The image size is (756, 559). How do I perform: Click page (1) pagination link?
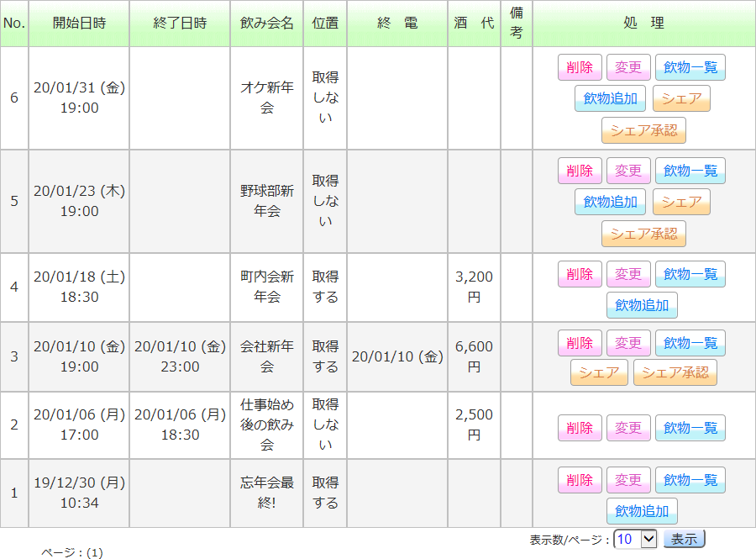pos(94,552)
